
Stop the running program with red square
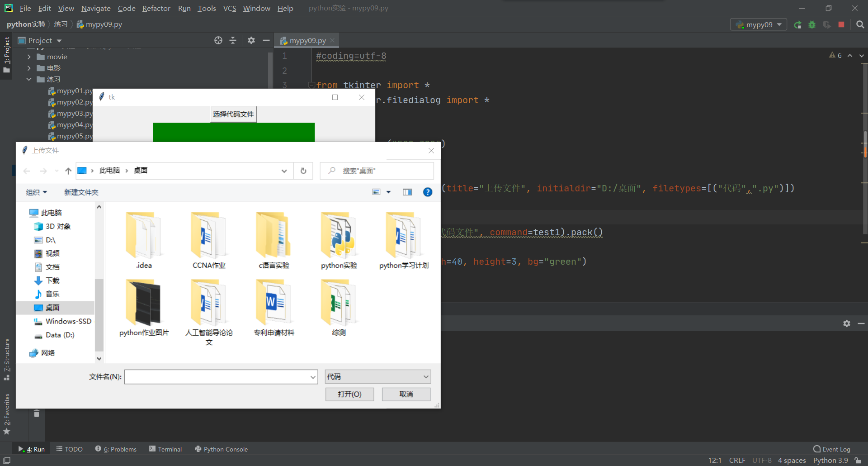841,24
